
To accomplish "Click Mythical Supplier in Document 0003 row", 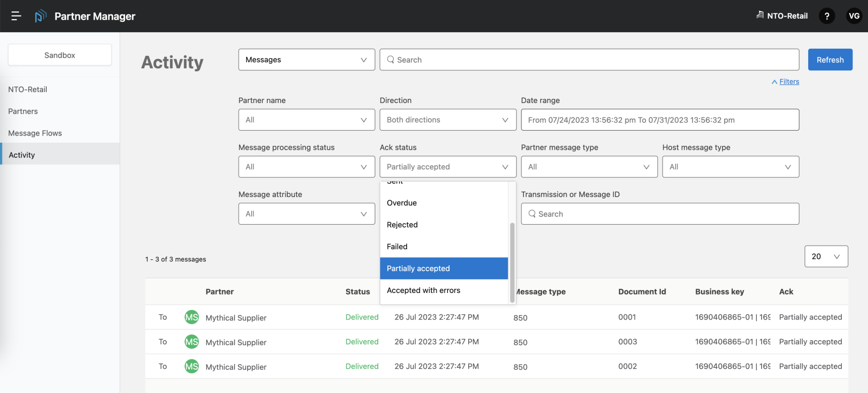I will [x=236, y=342].
